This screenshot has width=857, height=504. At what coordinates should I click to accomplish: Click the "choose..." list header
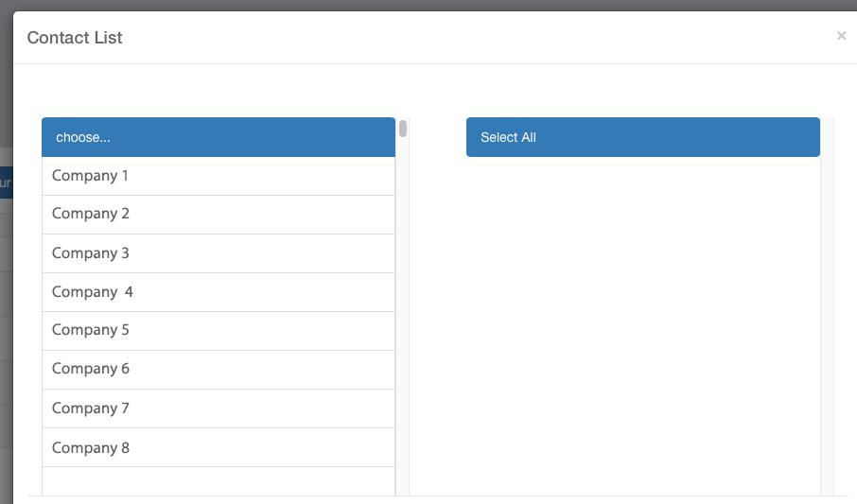click(218, 137)
